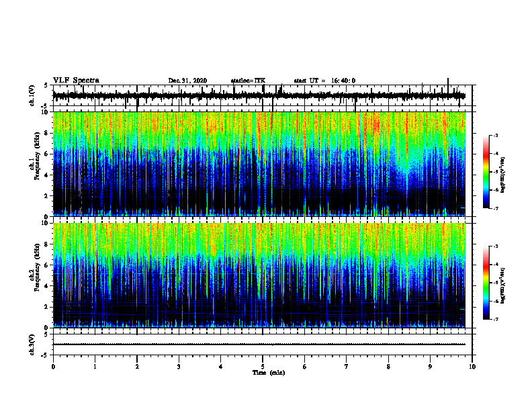Click the time axis tick label '0'
The image size is (532, 411).
[53, 367]
